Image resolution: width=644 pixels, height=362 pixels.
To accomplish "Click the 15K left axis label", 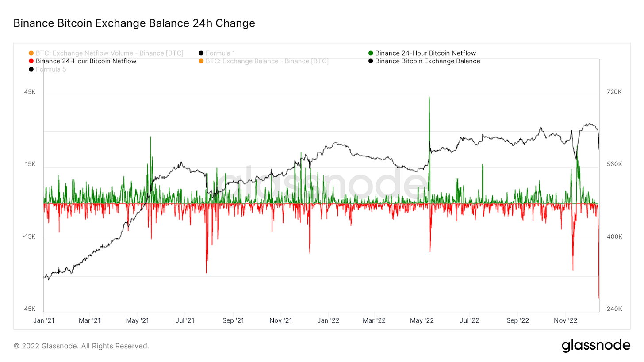I will pos(30,164).
